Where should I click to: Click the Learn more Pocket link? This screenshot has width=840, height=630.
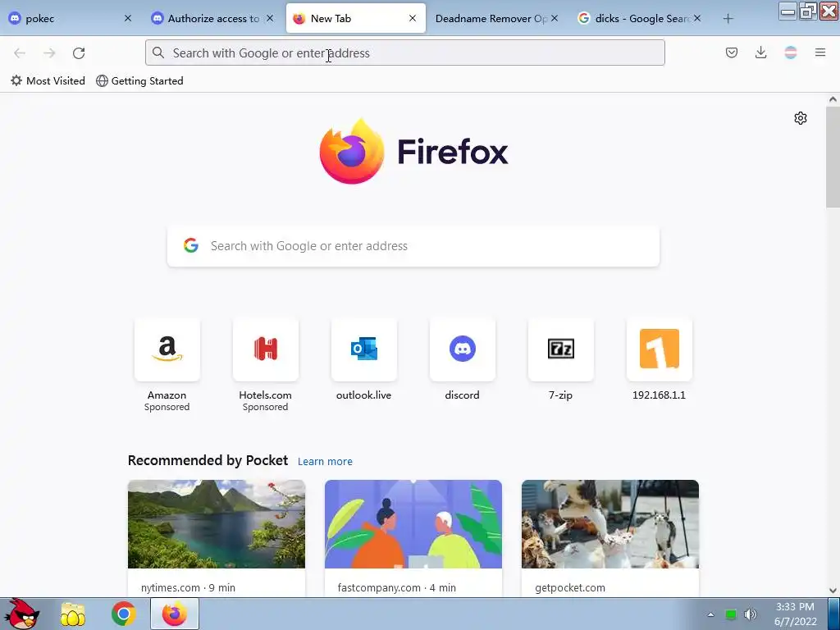point(325,461)
